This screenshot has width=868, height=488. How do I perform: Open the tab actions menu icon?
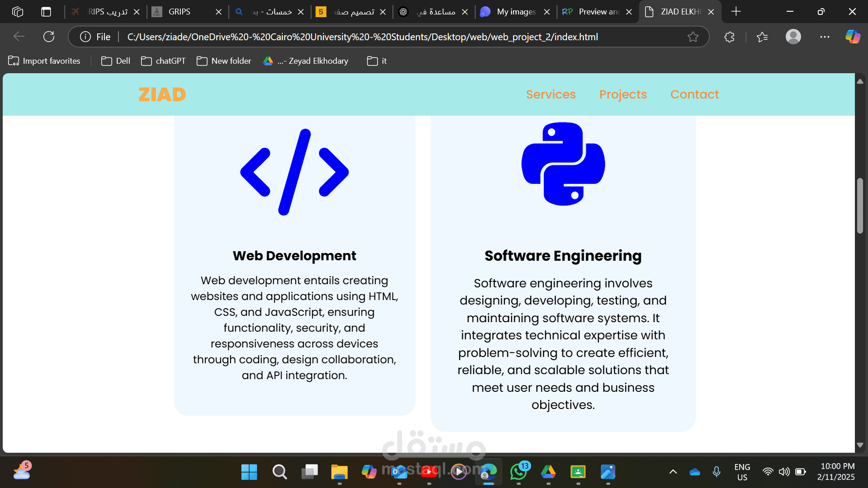point(46,12)
